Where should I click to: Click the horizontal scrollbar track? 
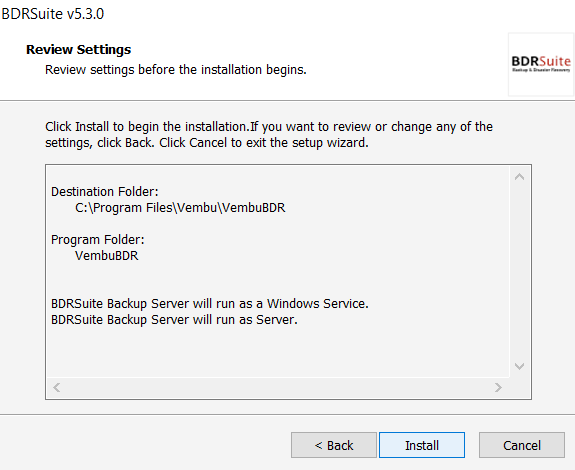pyautogui.click(x=277, y=387)
